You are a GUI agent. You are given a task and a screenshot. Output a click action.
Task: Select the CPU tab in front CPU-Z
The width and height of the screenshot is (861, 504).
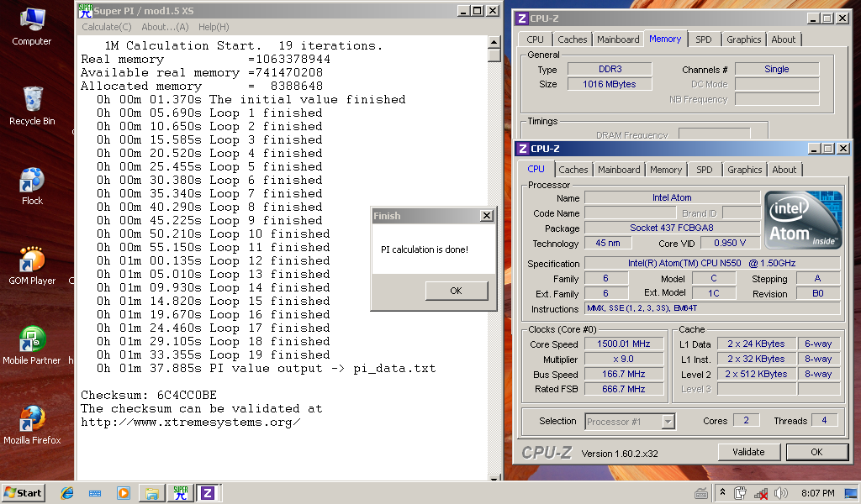536,169
